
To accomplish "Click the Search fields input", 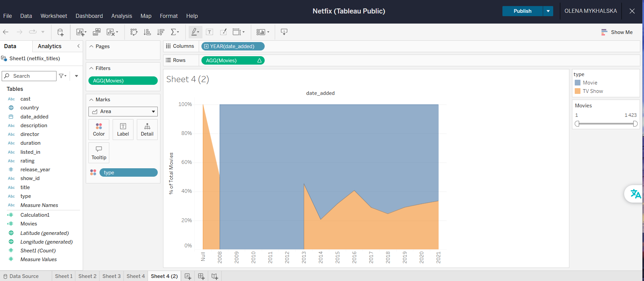I will tap(29, 76).
